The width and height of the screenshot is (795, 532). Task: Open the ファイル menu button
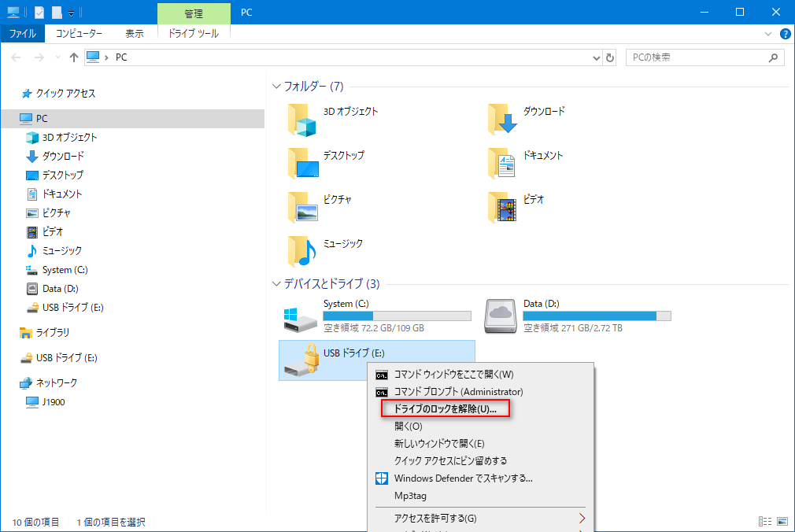click(x=23, y=34)
